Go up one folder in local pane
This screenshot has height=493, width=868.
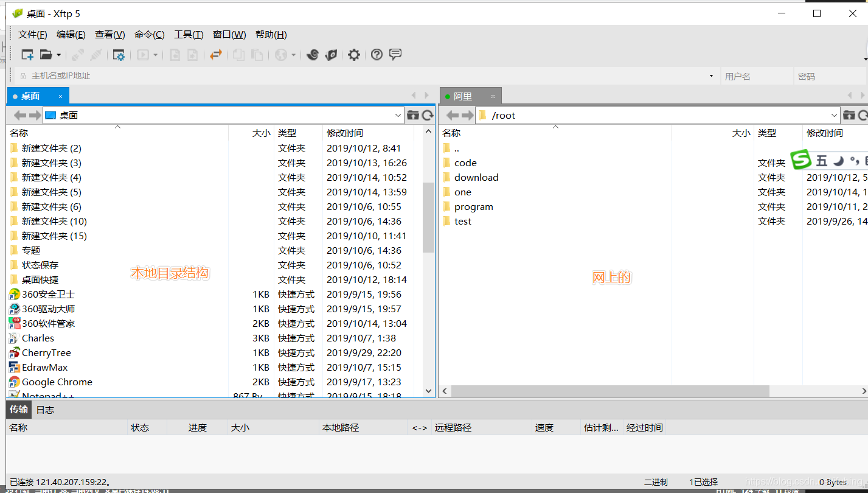(x=413, y=115)
